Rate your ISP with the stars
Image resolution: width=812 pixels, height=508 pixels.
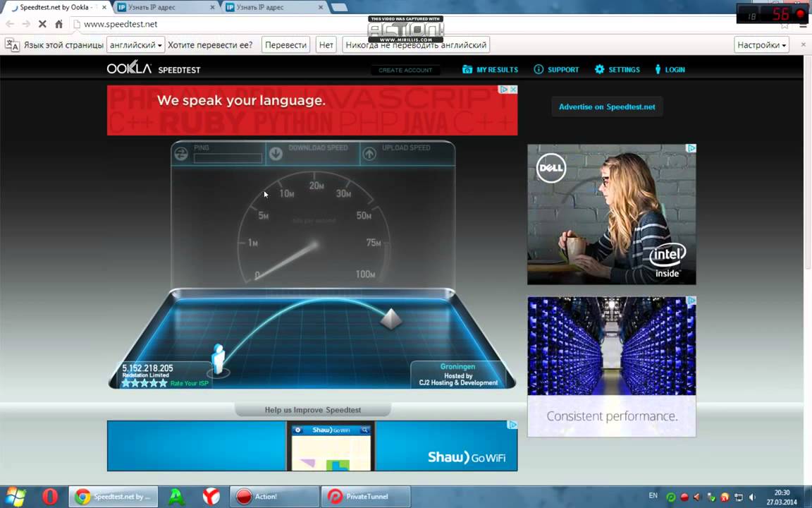tap(144, 383)
